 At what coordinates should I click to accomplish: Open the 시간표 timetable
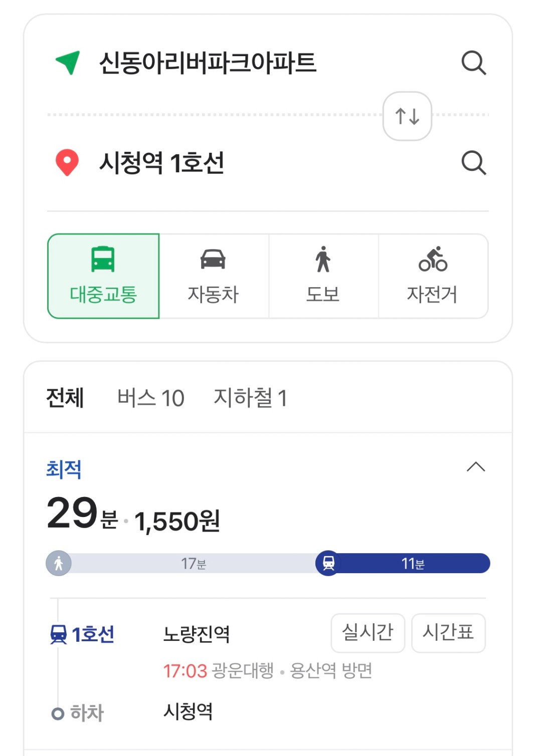tap(448, 633)
